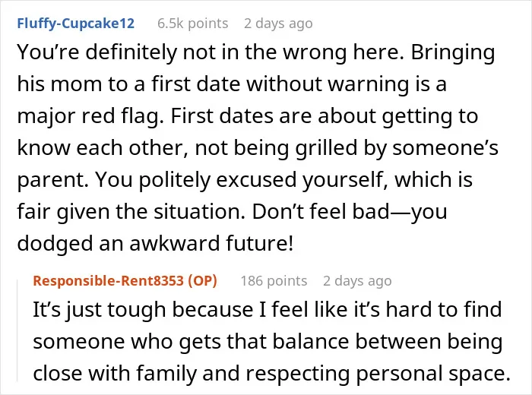
Task: Click the sentence "You're definitely not in the wrong here"
Action: pos(211,52)
